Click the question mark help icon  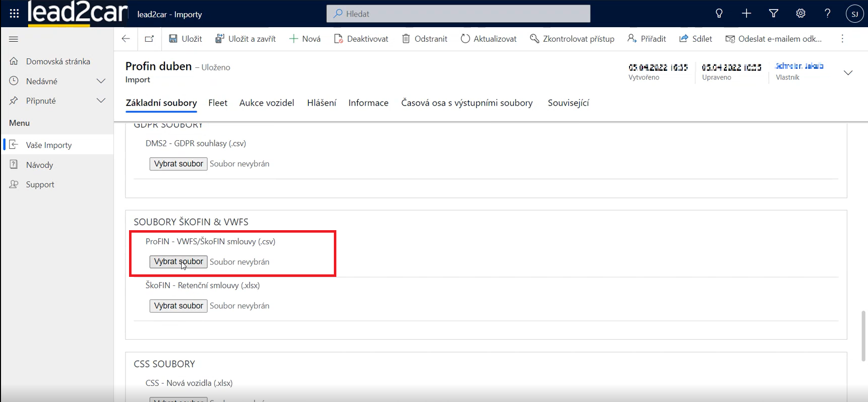827,14
